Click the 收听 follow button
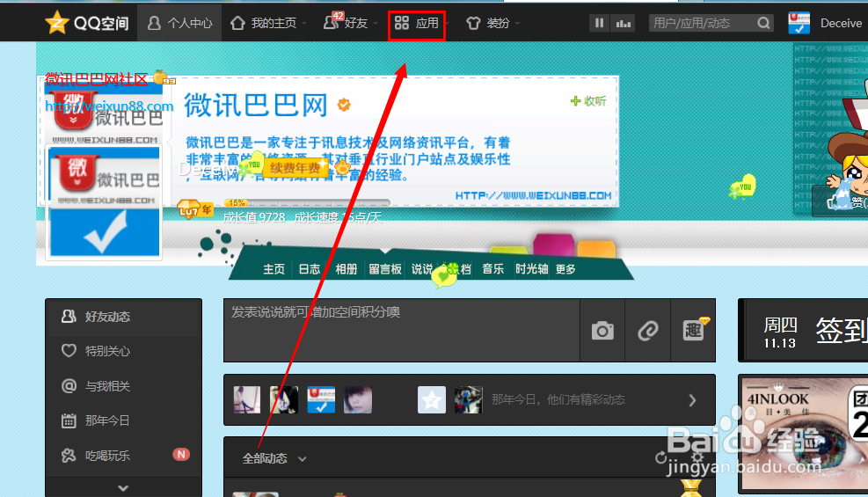This screenshot has width=868, height=497. click(x=588, y=101)
